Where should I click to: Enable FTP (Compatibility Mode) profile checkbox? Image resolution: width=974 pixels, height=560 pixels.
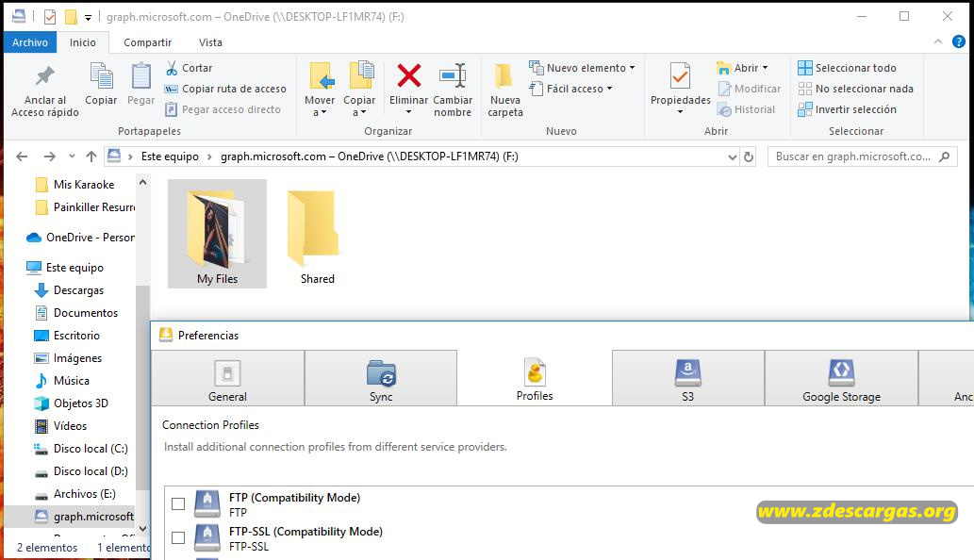[178, 503]
